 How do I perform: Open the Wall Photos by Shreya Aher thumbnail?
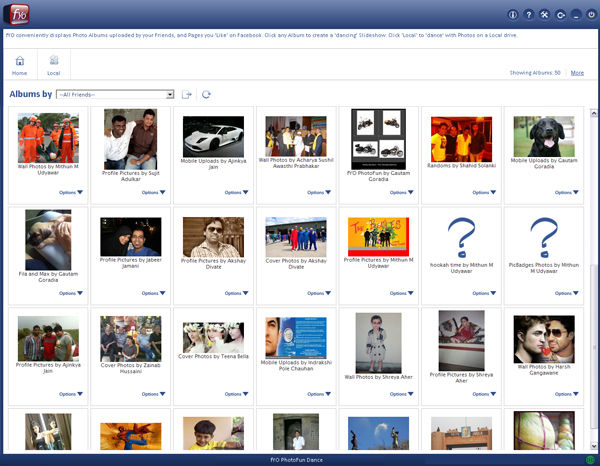378,343
